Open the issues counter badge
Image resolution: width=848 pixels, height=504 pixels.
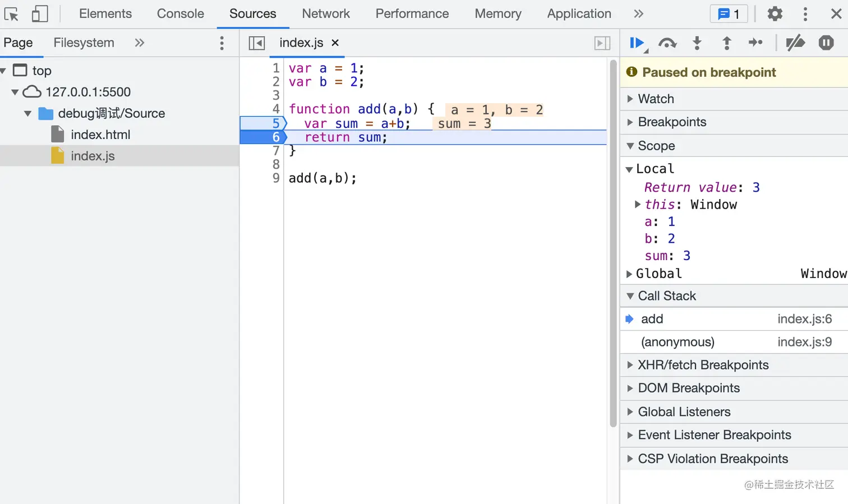pos(729,13)
